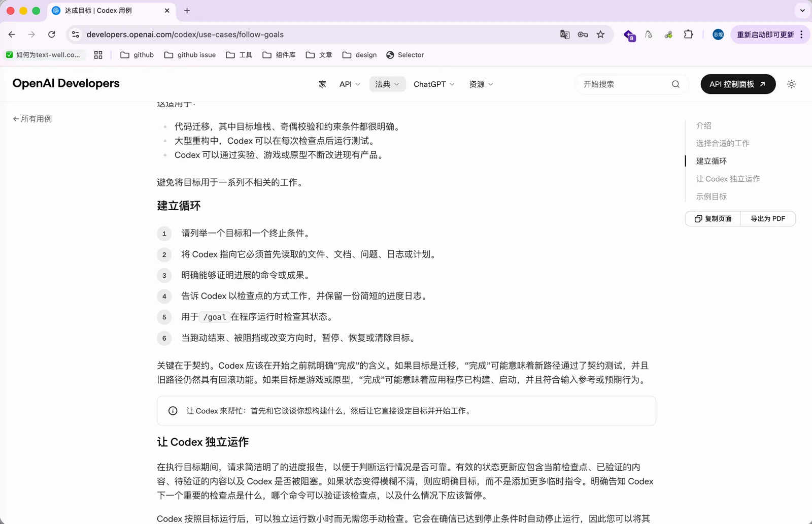Screen dimensions: 812x524
Task: Go back to 所有用例
Action: pyautogui.click(x=32, y=119)
